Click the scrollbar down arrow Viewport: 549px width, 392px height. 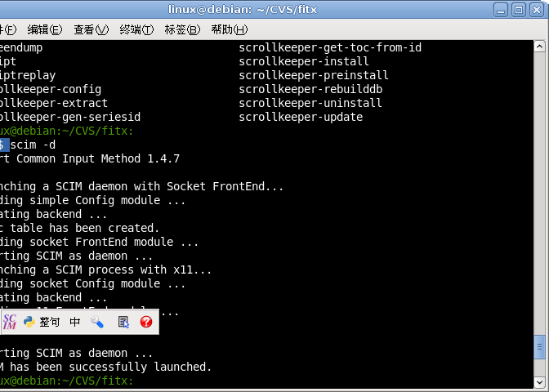(539, 382)
